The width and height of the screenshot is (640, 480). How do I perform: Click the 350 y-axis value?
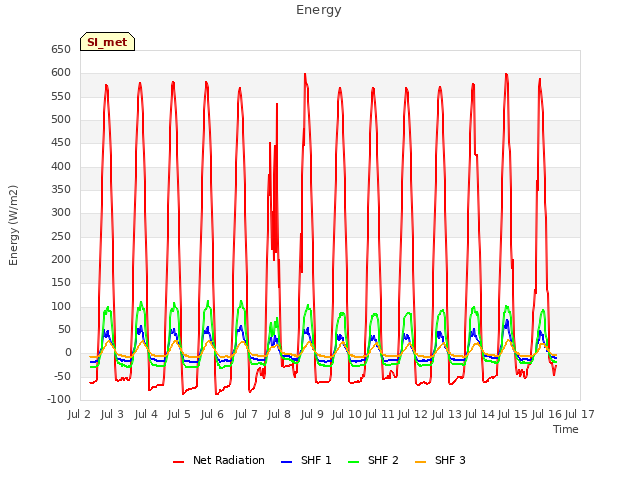tap(61, 190)
